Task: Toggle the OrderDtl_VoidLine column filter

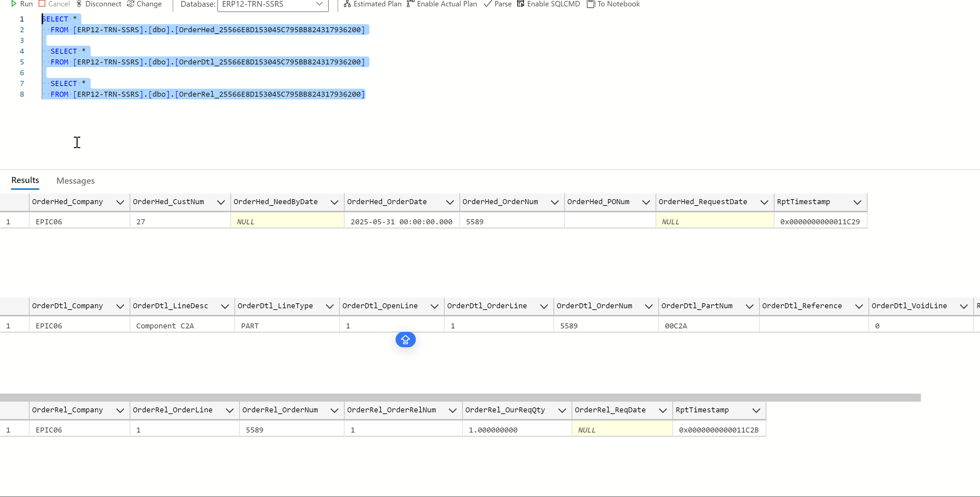Action: pyautogui.click(x=964, y=306)
